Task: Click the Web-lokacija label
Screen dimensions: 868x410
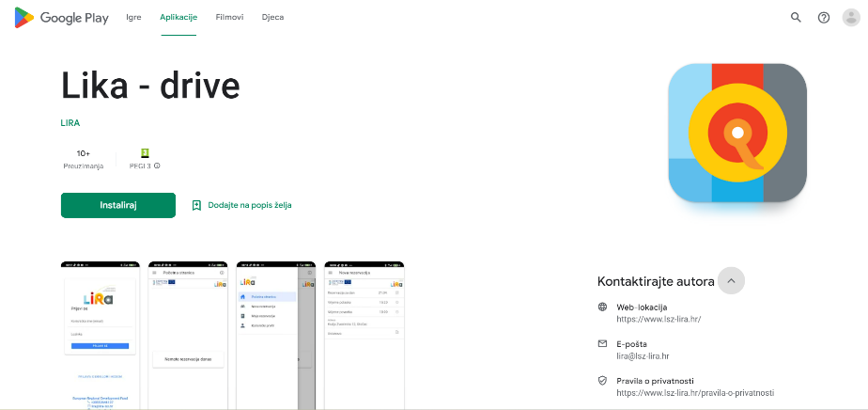Action: click(642, 307)
